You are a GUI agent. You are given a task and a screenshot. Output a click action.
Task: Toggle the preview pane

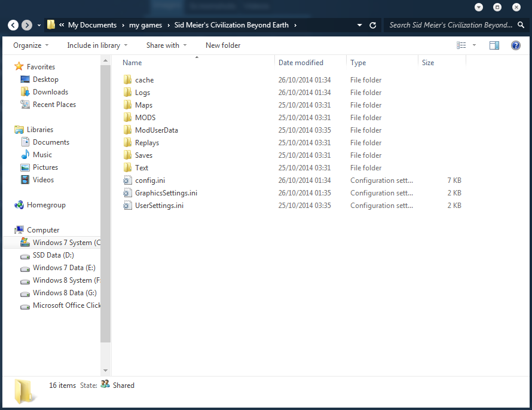[494, 45]
